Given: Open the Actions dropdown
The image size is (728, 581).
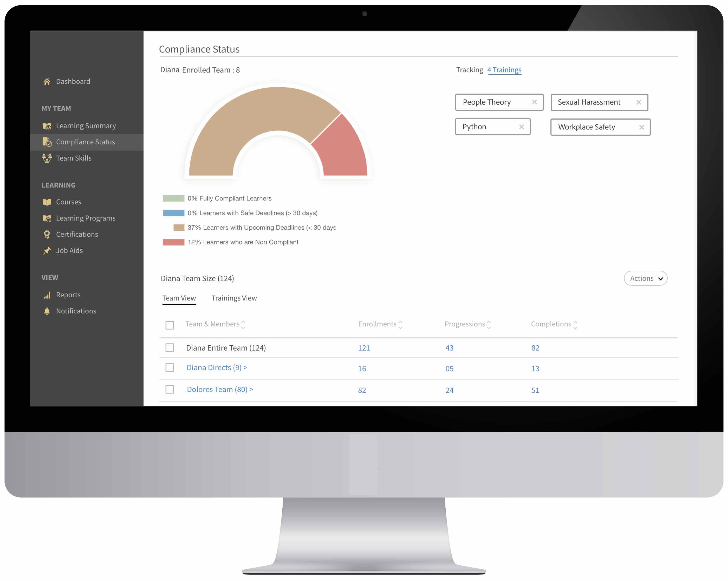Looking at the screenshot, I should (x=645, y=278).
